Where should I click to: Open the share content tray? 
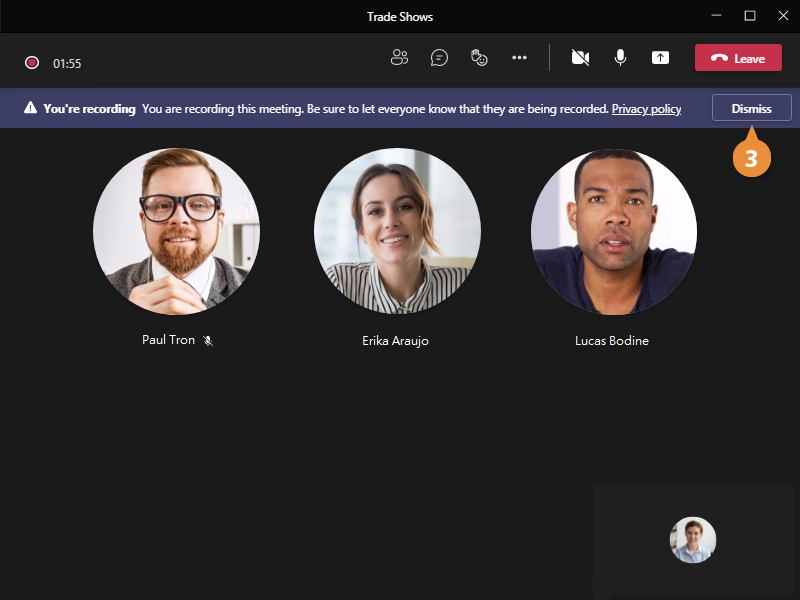660,58
